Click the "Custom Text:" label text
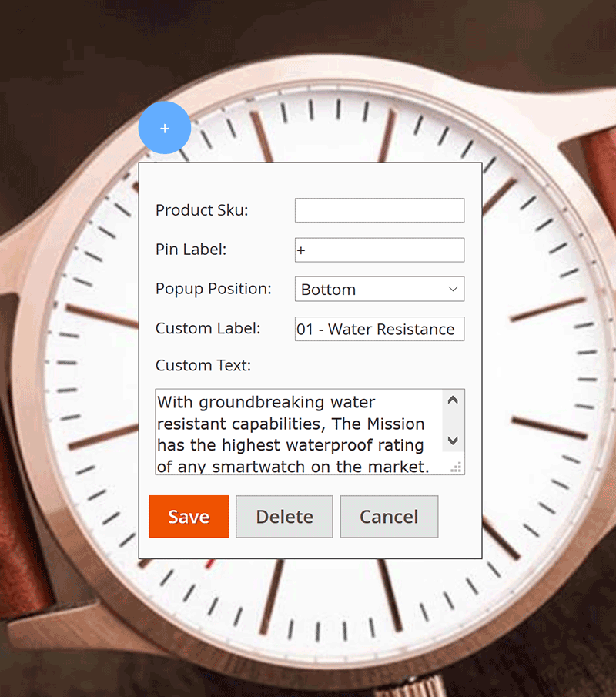616x697 pixels. 203,365
